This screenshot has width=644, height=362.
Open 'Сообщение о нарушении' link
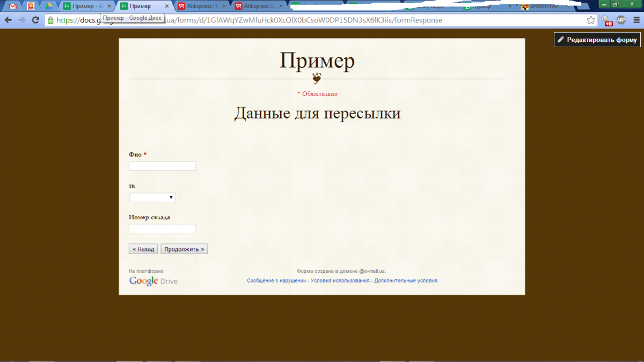276,280
